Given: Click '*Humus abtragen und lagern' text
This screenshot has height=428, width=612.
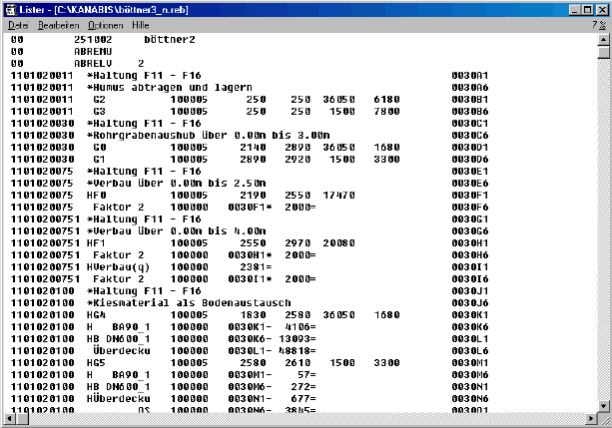Looking at the screenshot, I should point(170,87).
